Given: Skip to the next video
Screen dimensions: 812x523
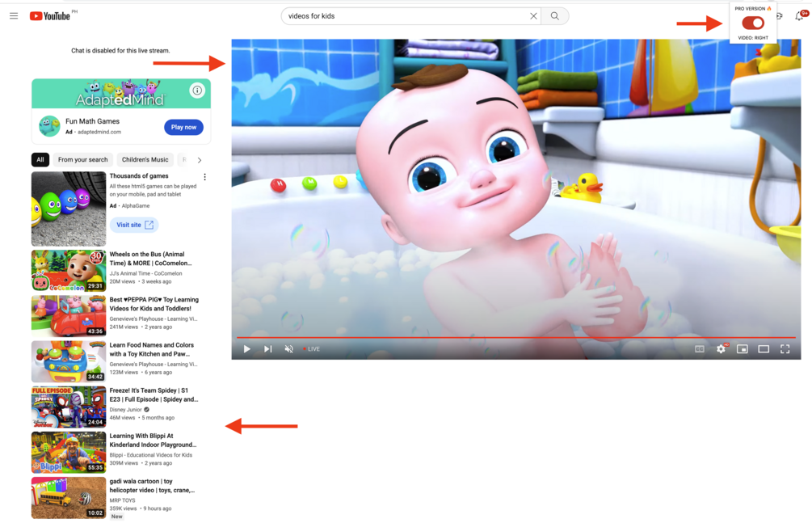Looking at the screenshot, I should pos(267,349).
